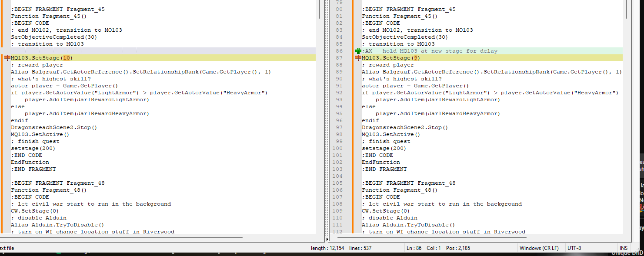Click line number 86 in the right margin
The height and width of the screenshot is (256, 644).
click(340, 51)
